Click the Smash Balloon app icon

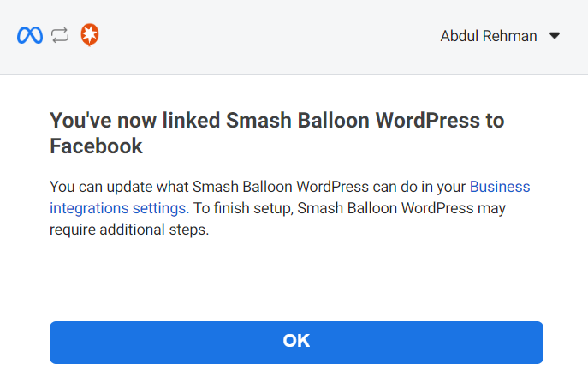coord(90,36)
